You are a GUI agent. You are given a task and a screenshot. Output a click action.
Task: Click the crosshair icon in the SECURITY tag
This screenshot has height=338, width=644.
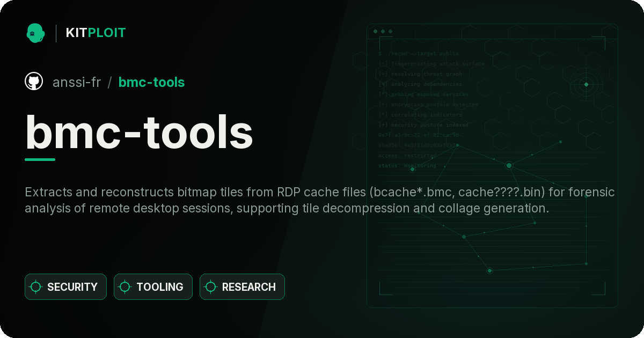(36, 287)
